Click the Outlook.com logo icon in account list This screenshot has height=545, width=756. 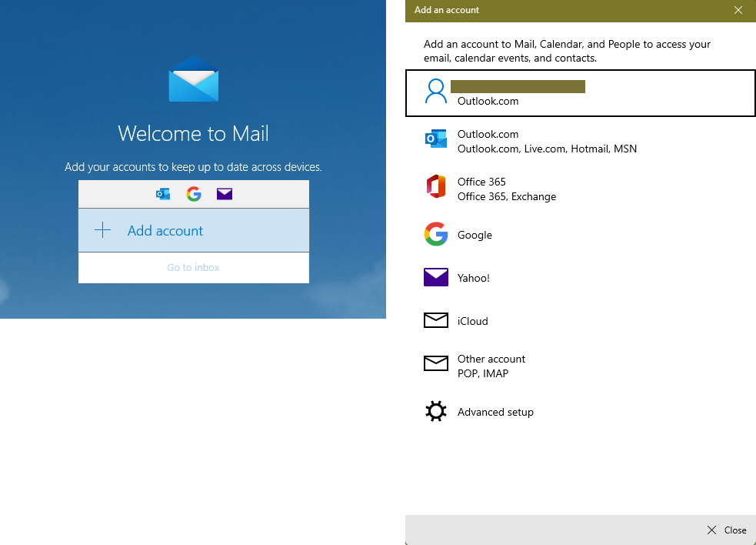click(x=436, y=139)
